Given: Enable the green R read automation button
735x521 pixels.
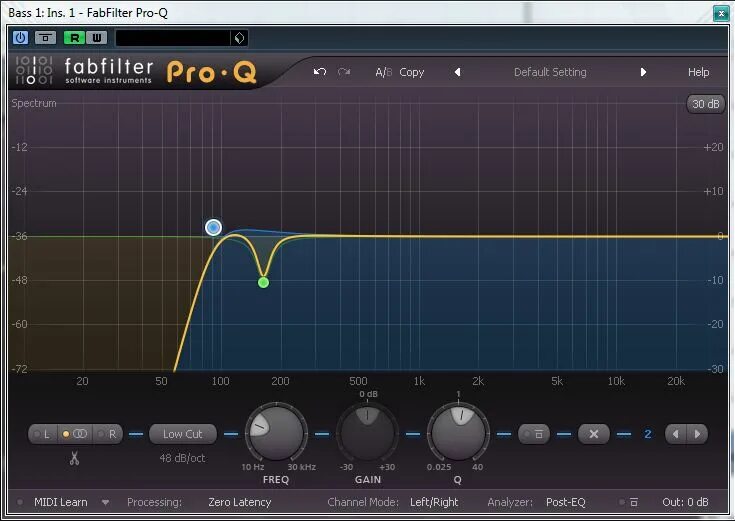Looking at the screenshot, I should pyautogui.click(x=75, y=38).
